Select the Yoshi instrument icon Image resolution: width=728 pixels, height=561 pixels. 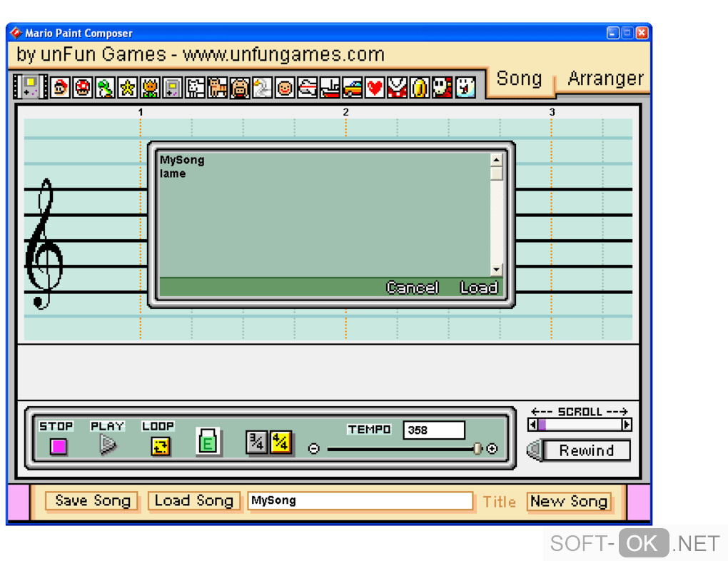105,87
